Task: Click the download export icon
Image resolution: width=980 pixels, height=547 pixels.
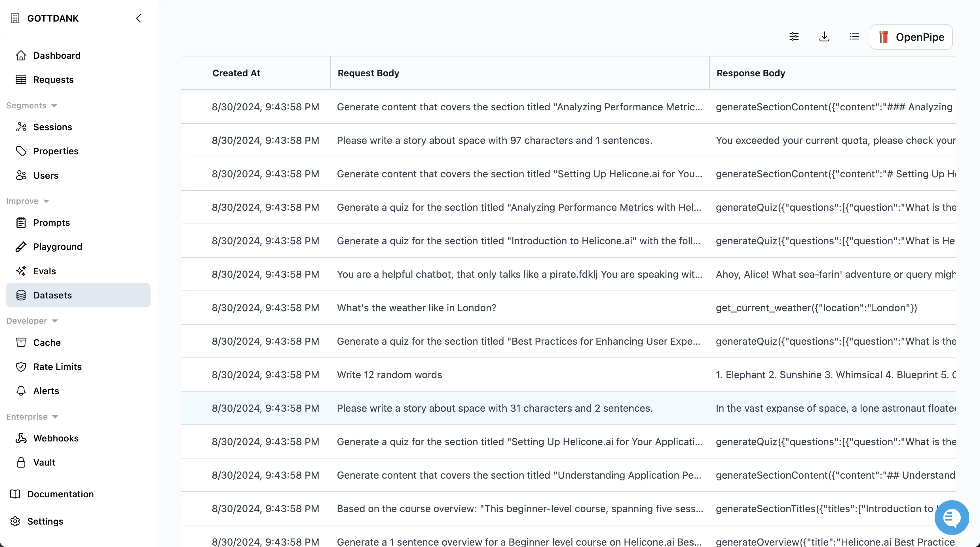Action: tap(824, 37)
